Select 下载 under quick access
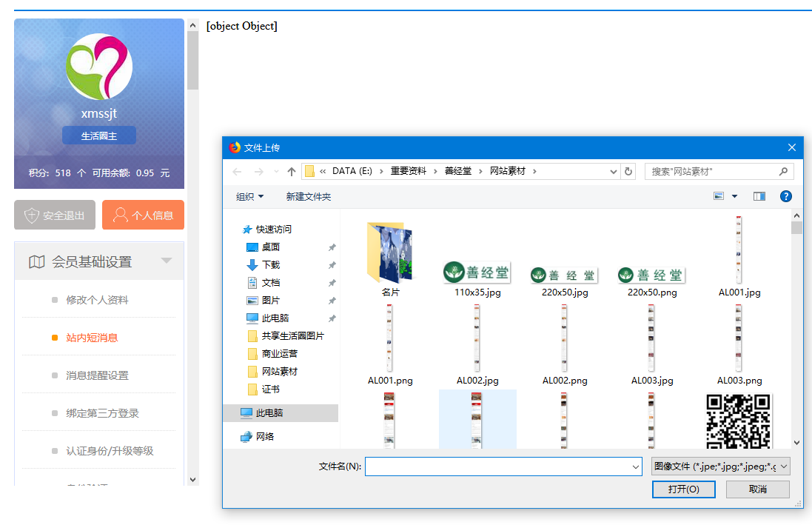 (271, 265)
